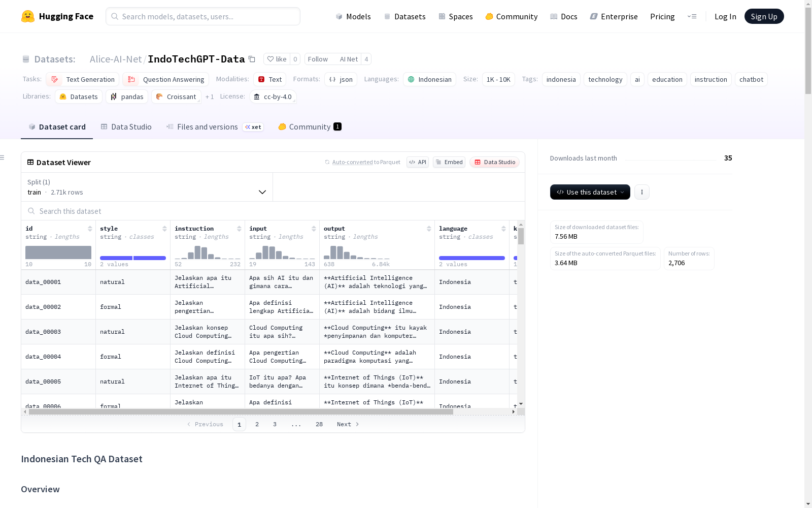Click Log In
The height and width of the screenshot is (508, 812).
(x=725, y=16)
